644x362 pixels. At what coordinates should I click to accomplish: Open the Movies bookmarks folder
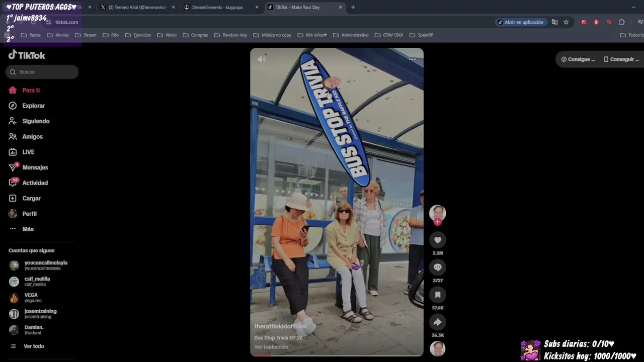[x=58, y=35]
